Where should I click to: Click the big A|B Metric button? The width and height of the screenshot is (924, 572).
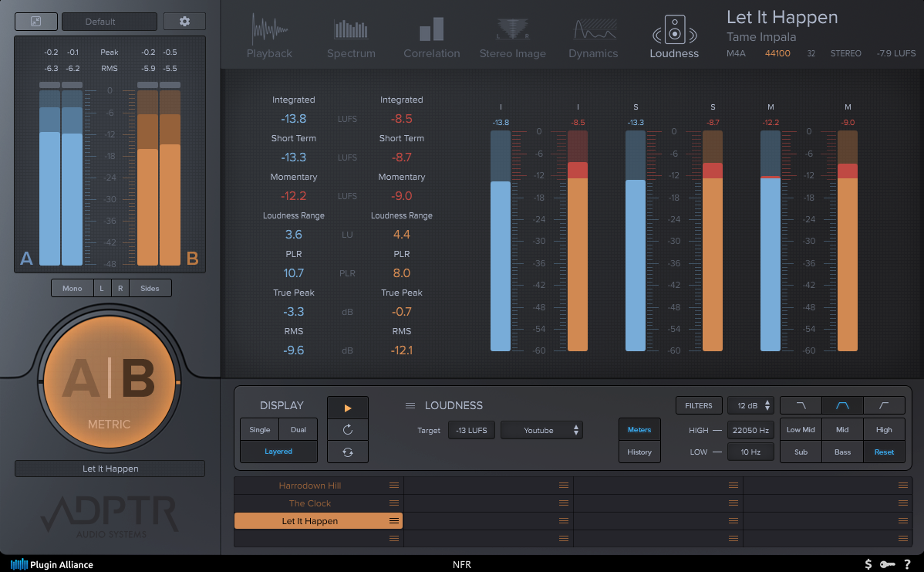[110, 382]
